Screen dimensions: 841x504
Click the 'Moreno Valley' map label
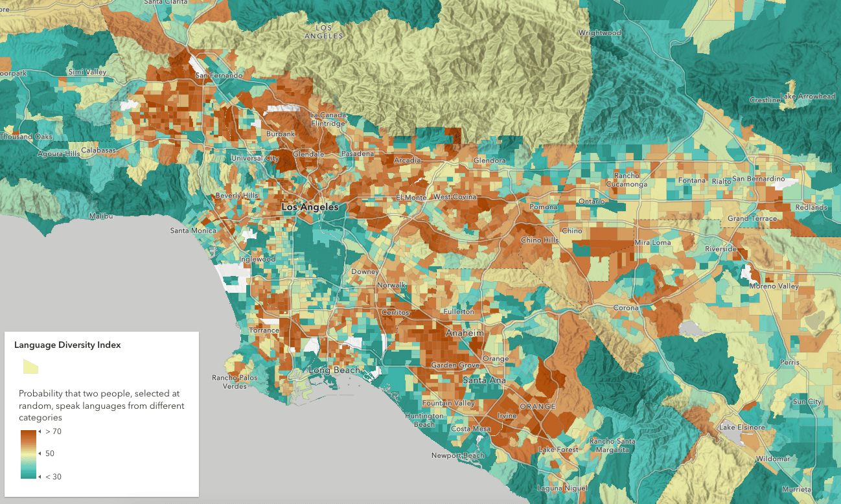tap(774, 286)
